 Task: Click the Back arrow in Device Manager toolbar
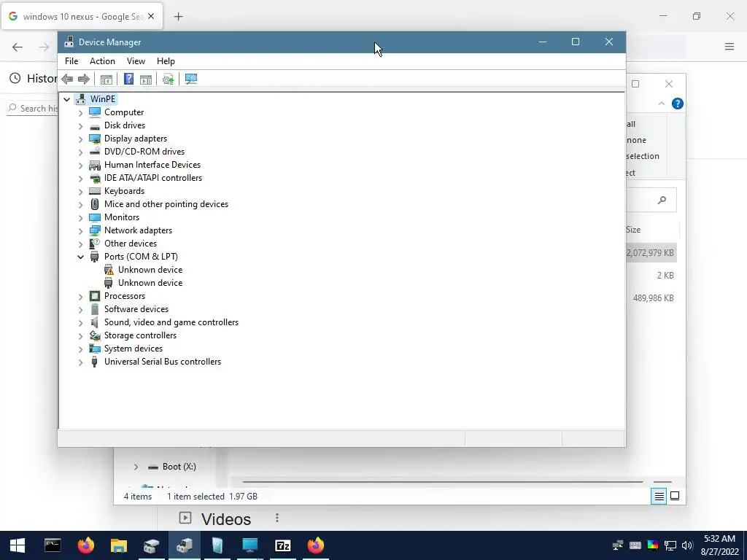67,79
